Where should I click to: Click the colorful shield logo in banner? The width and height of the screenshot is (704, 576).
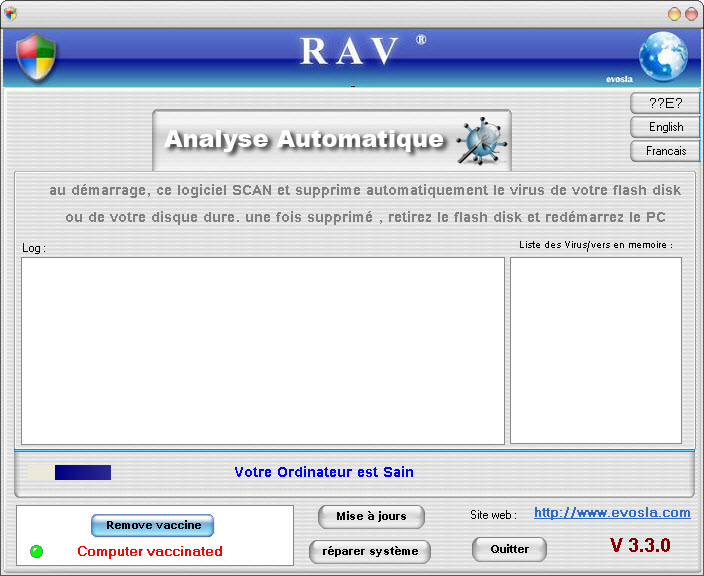point(36,57)
